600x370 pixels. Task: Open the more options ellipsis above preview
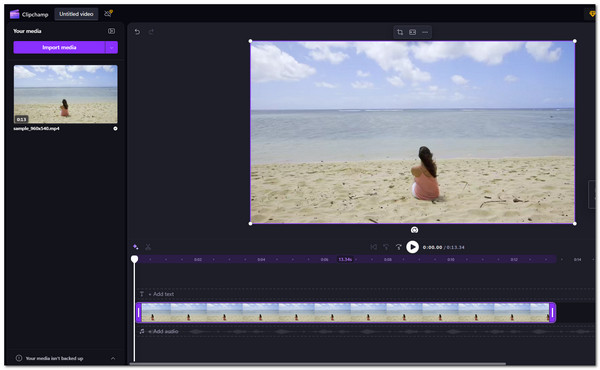425,32
